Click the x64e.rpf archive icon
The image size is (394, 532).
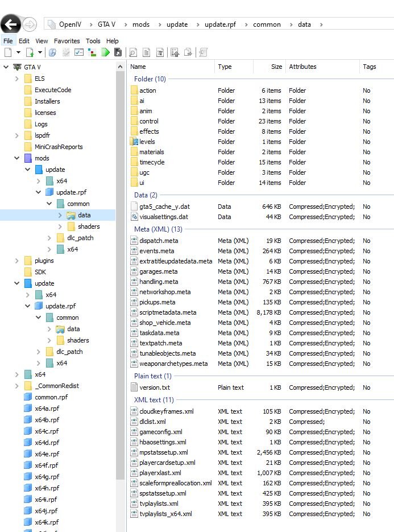pos(28,454)
